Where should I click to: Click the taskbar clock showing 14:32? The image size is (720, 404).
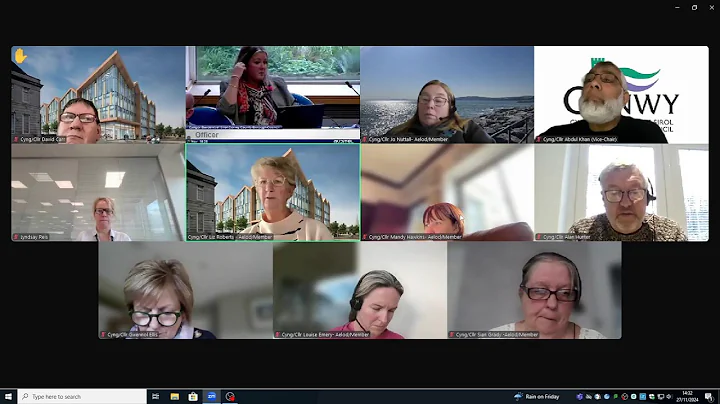[x=687, y=396]
